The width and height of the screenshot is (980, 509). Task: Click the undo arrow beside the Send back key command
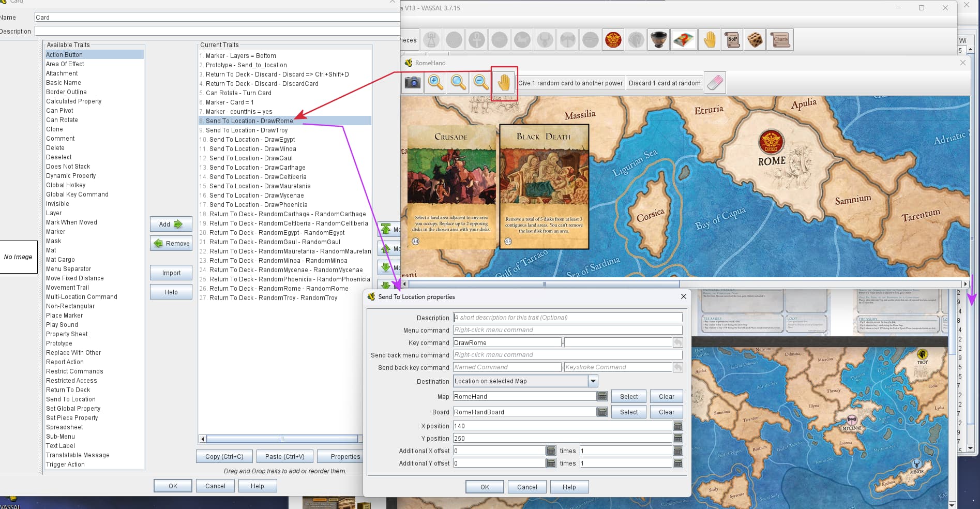click(678, 367)
